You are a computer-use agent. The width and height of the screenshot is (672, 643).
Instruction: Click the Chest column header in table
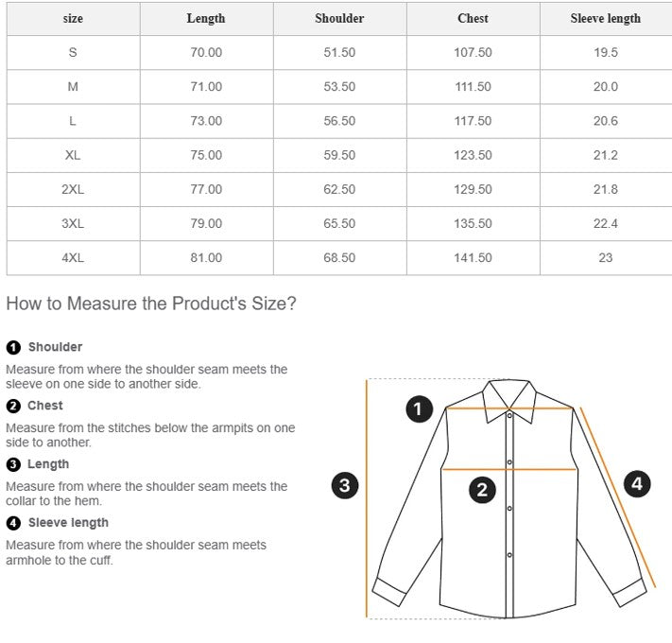pos(473,18)
